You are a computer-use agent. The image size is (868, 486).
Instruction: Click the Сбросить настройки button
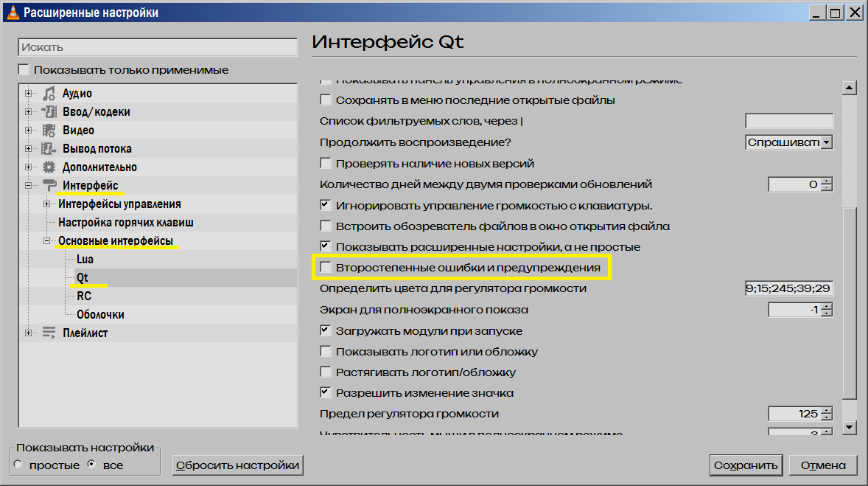pyautogui.click(x=237, y=465)
